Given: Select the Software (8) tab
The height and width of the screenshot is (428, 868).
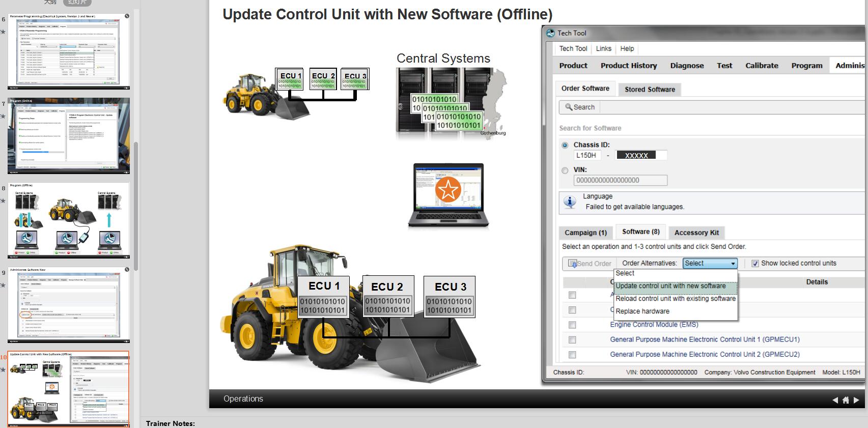Looking at the screenshot, I should 641,232.
